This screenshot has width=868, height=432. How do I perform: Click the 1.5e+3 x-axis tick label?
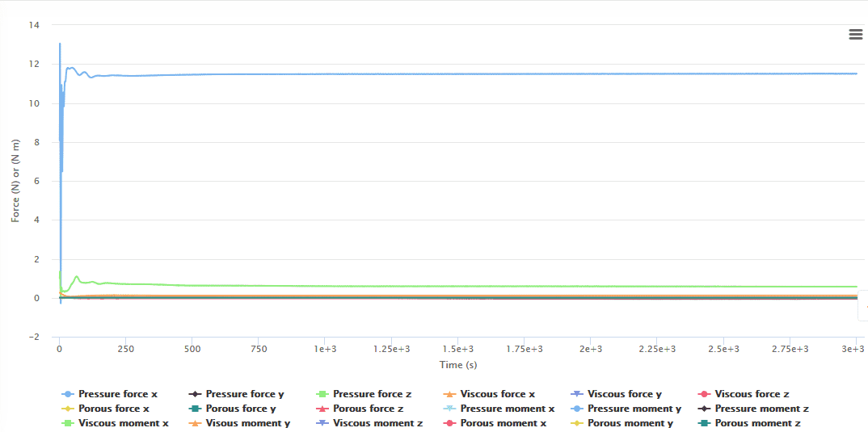coord(457,349)
